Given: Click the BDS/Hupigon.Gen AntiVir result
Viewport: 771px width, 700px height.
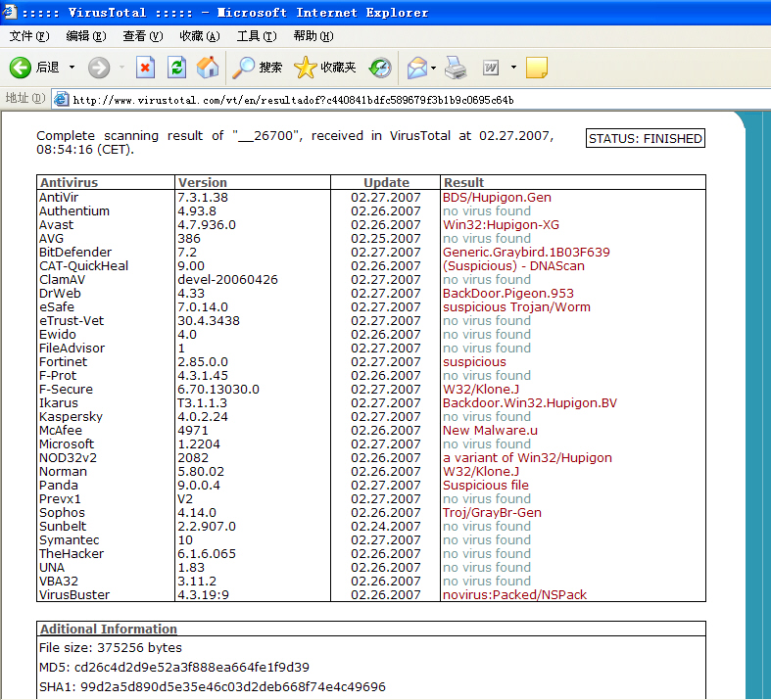Looking at the screenshot, I should pyautogui.click(x=497, y=197).
